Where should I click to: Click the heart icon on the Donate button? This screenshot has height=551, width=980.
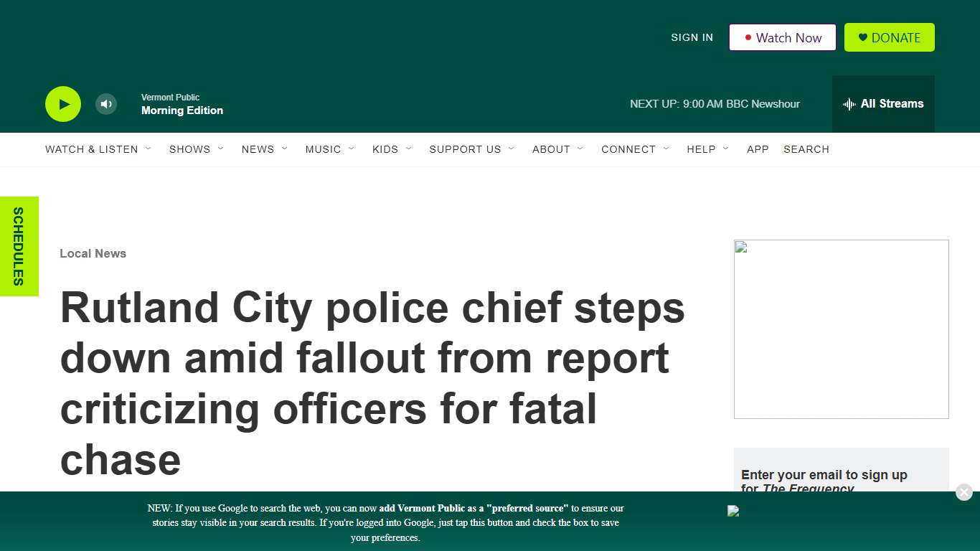862,37
